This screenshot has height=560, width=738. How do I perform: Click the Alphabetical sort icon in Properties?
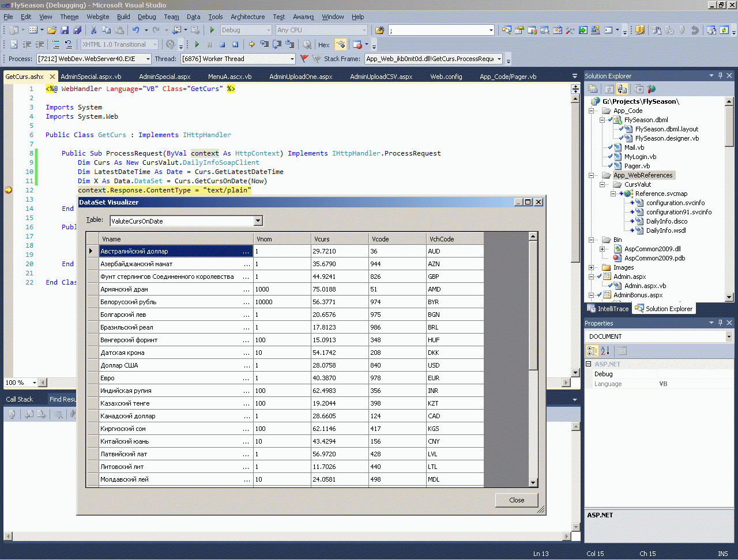click(605, 350)
